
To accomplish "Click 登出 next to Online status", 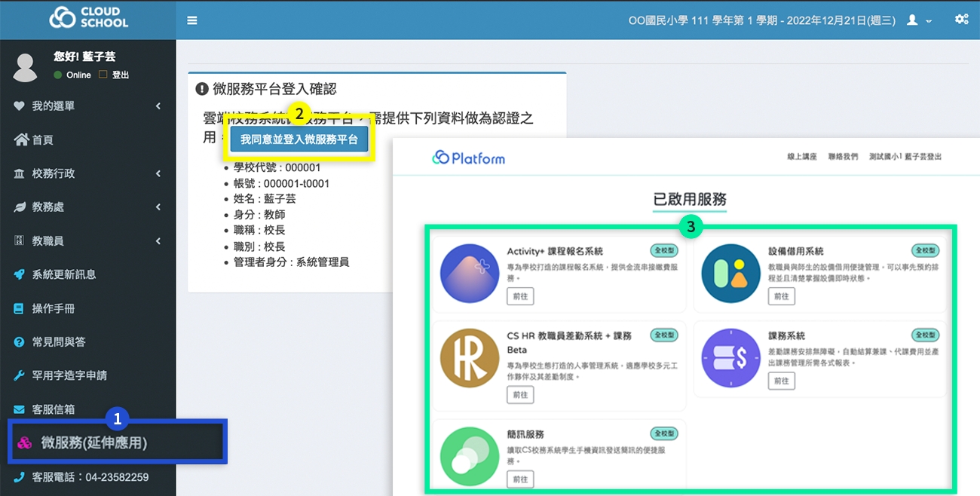I will tap(120, 75).
